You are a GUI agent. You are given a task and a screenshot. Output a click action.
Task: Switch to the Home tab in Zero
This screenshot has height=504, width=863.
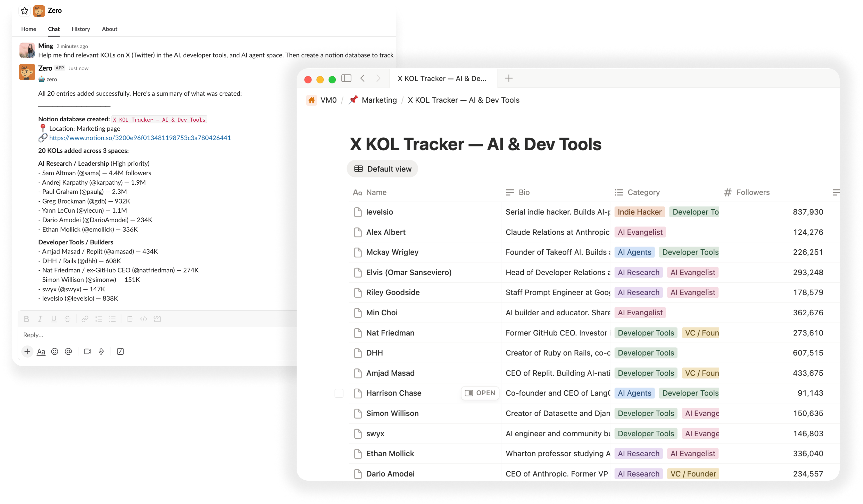click(x=28, y=29)
